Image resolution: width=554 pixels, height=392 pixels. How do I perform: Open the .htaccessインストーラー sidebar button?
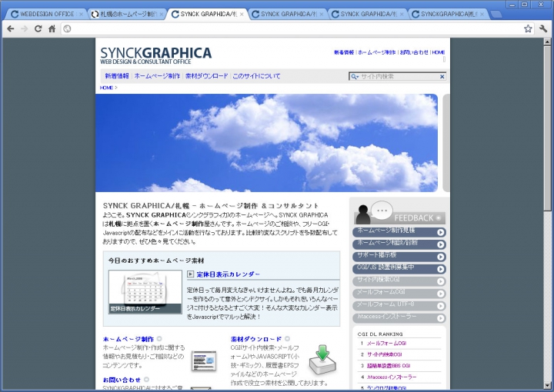pyautogui.click(x=399, y=318)
